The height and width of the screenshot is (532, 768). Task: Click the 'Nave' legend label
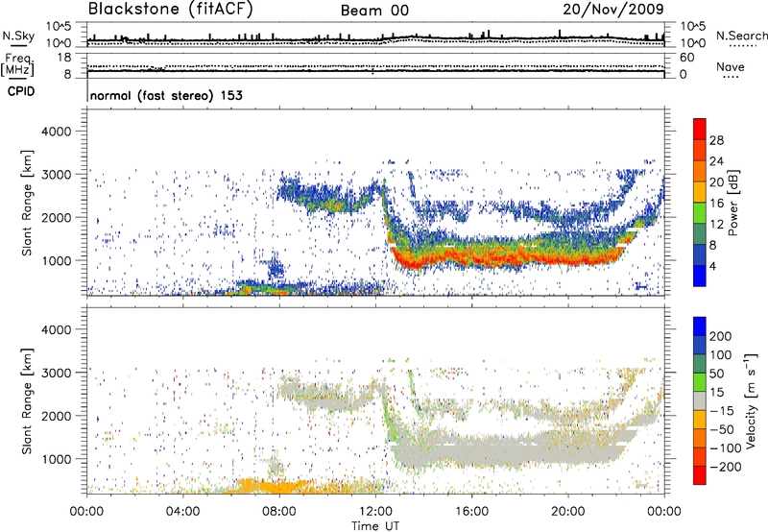730,66
